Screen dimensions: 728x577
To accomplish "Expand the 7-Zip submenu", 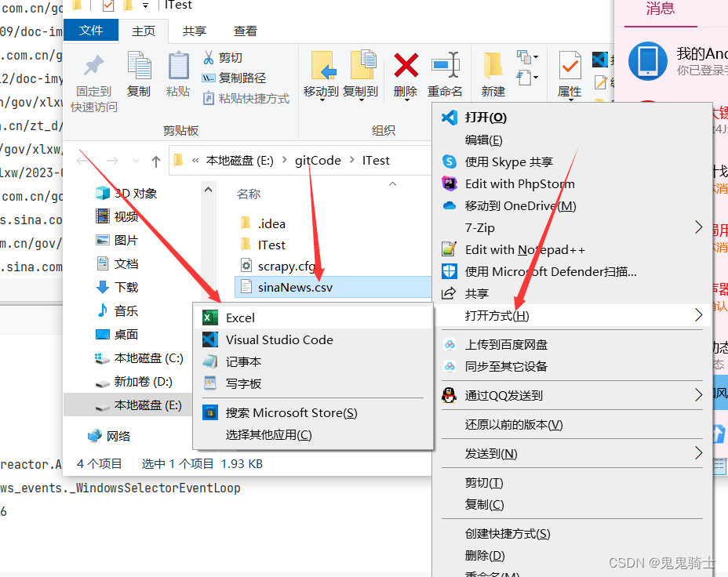I will click(572, 227).
